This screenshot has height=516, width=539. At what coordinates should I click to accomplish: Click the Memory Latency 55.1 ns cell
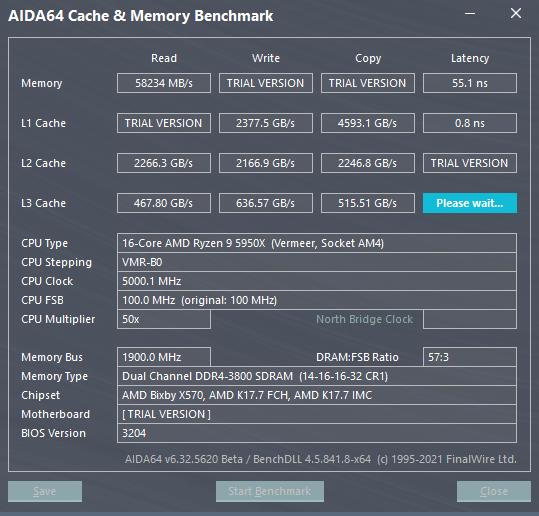click(470, 83)
